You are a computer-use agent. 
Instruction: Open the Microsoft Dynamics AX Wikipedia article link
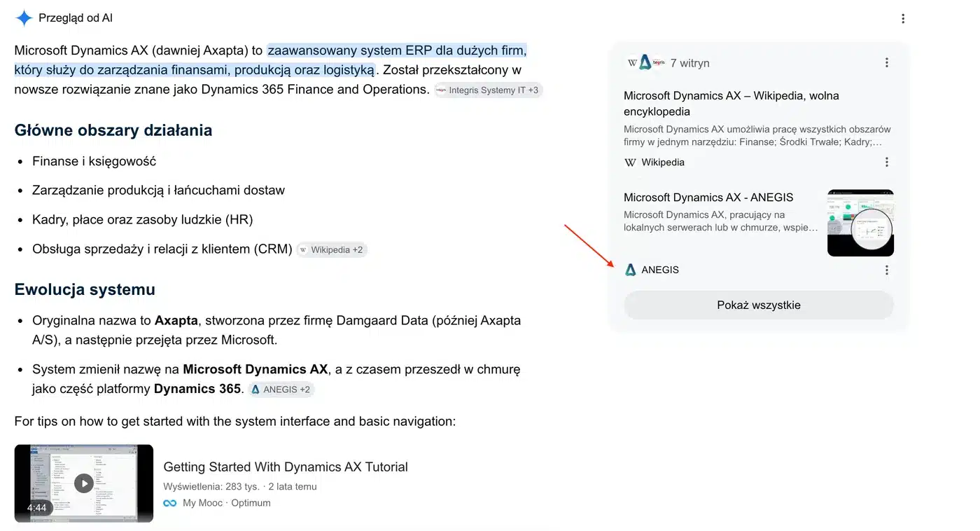click(731, 103)
